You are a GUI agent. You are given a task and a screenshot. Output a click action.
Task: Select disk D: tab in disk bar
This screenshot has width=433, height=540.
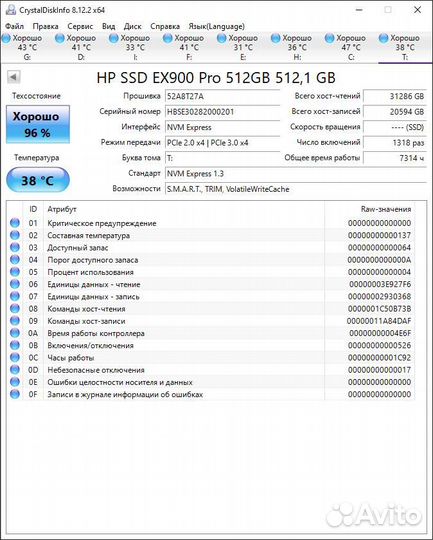pyautogui.click(x=76, y=47)
